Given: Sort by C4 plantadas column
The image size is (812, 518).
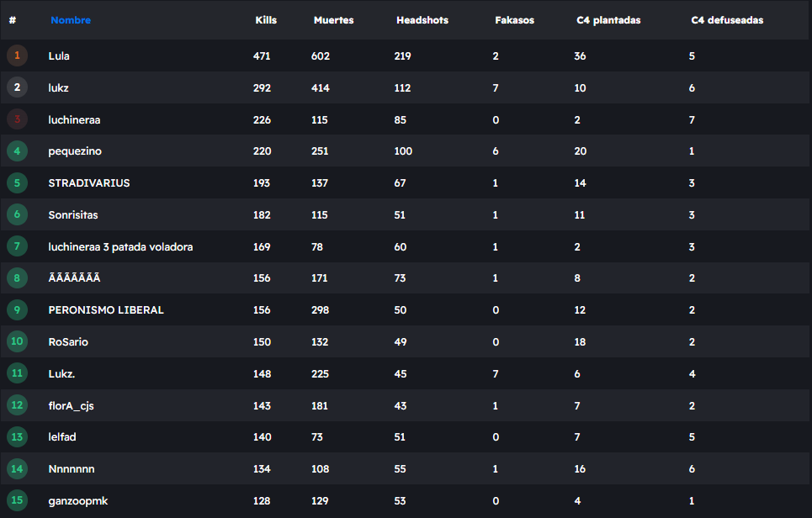Looking at the screenshot, I should (x=608, y=20).
